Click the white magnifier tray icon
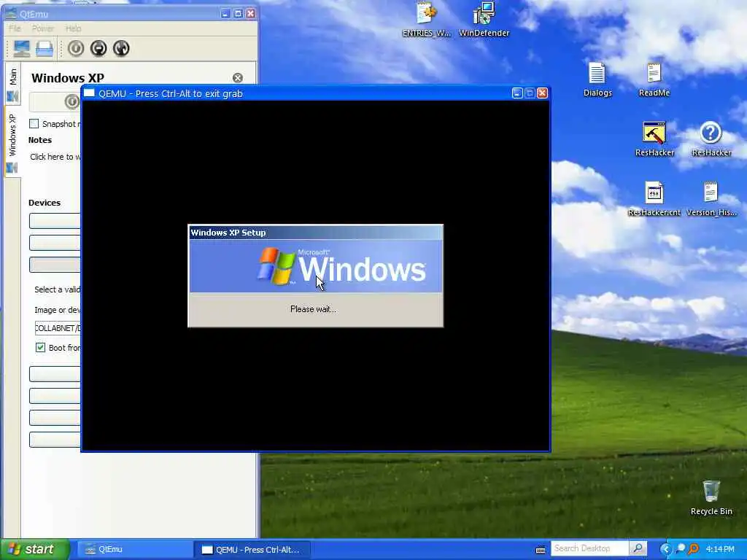Screen dimensions: 747x560 pos(681,548)
